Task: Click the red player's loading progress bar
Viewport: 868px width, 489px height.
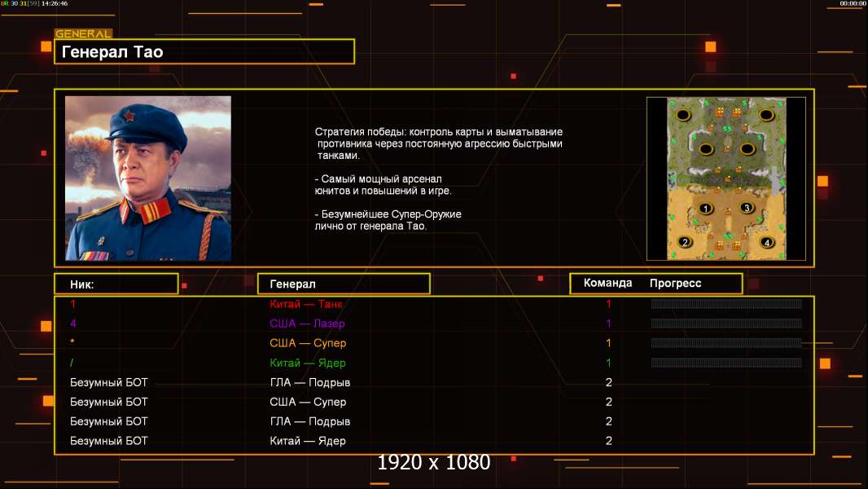Action: coord(726,303)
